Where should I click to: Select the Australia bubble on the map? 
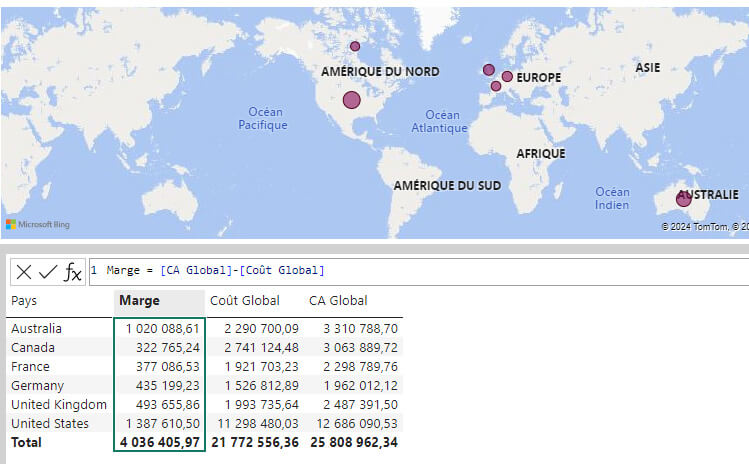point(683,199)
